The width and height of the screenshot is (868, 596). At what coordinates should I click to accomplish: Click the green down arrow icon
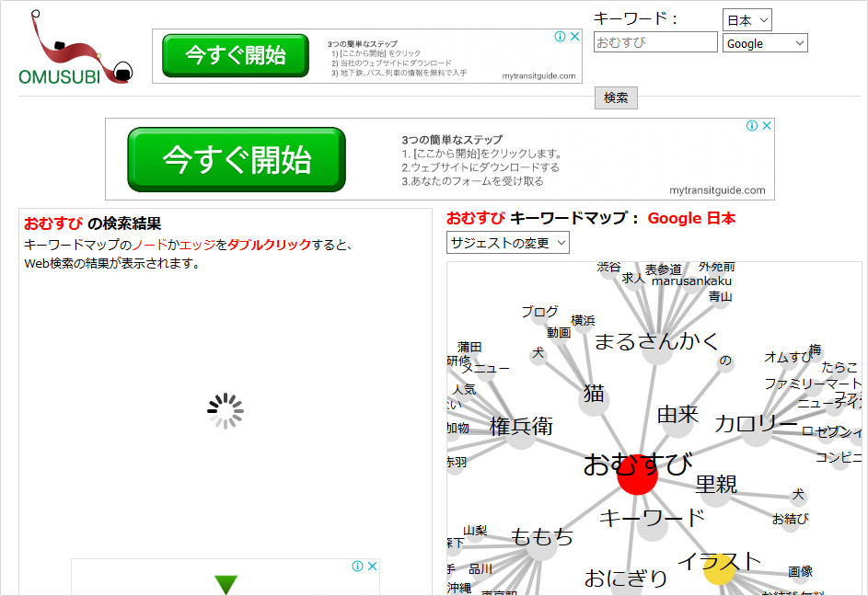tap(226, 584)
